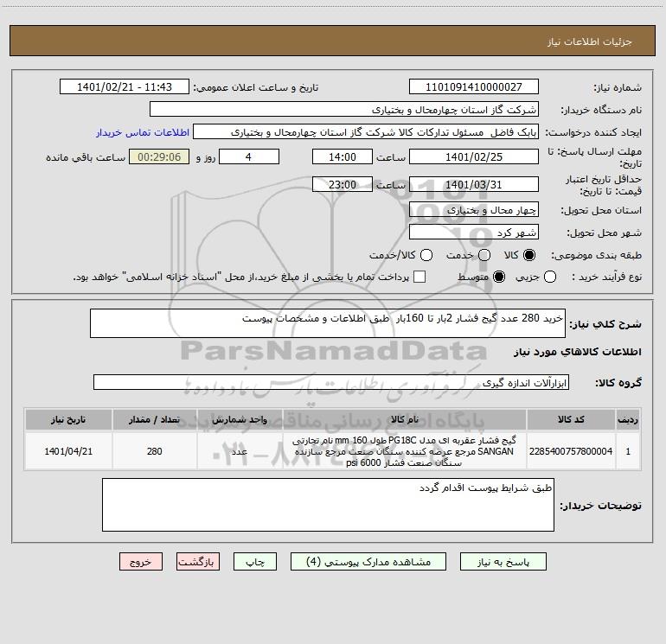Click the نام کالا column header
666x644 pixels.
[405, 419]
